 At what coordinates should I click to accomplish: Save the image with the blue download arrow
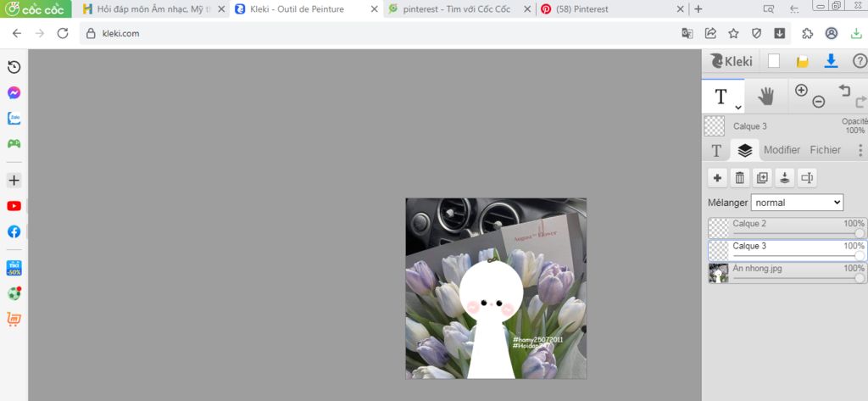831,61
